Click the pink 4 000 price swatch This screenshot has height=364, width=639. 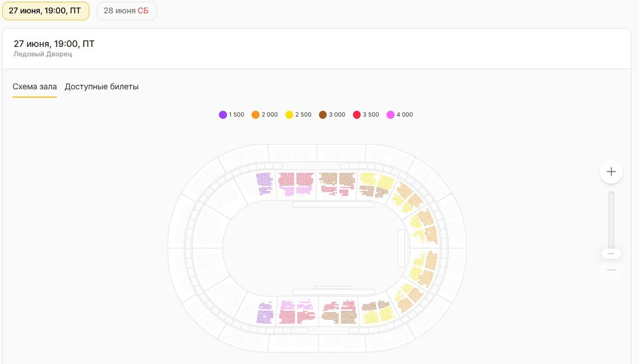pos(390,115)
